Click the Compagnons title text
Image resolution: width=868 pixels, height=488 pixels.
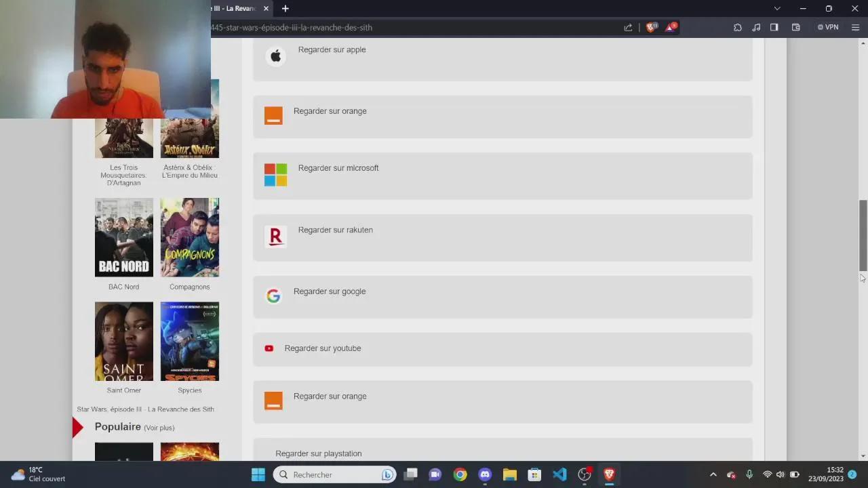190,287
